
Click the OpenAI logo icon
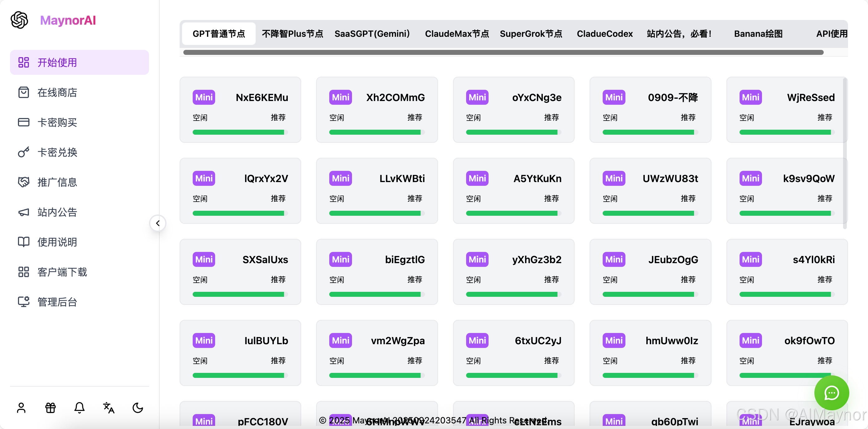pyautogui.click(x=20, y=20)
